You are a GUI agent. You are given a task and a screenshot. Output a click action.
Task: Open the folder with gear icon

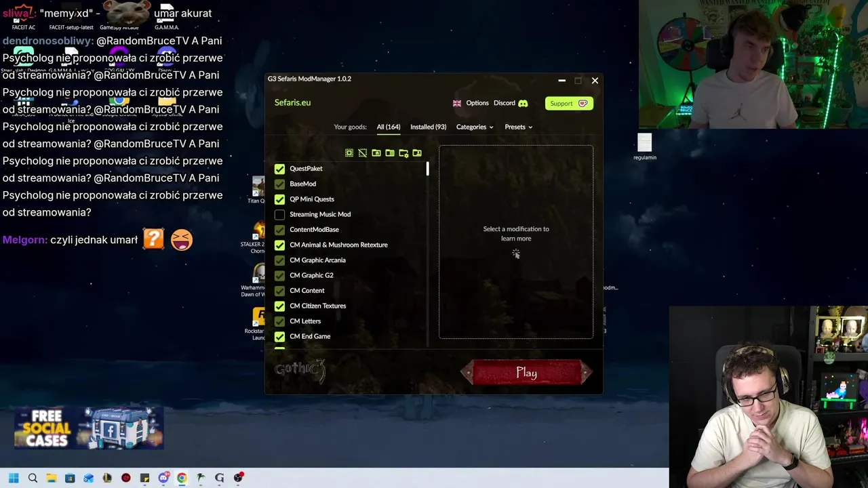click(403, 153)
